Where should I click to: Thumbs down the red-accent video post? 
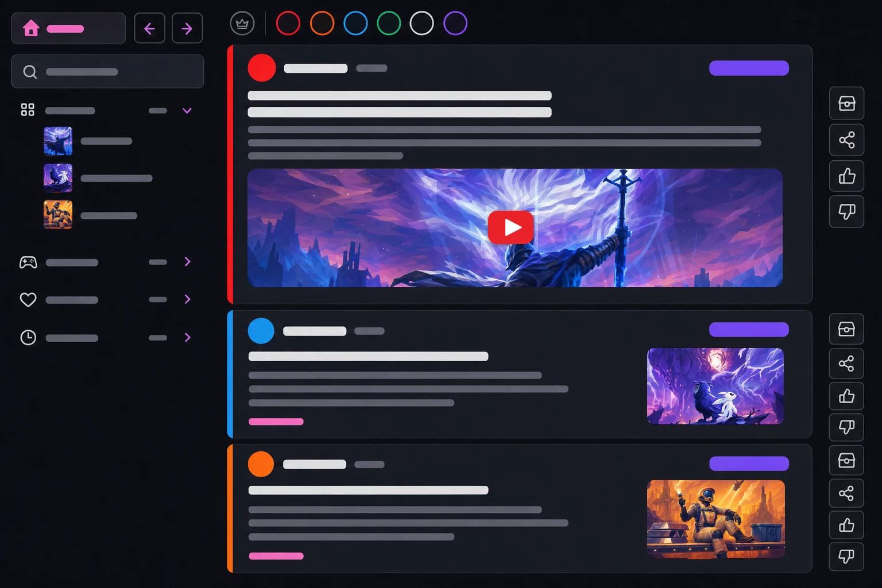pyautogui.click(x=847, y=211)
